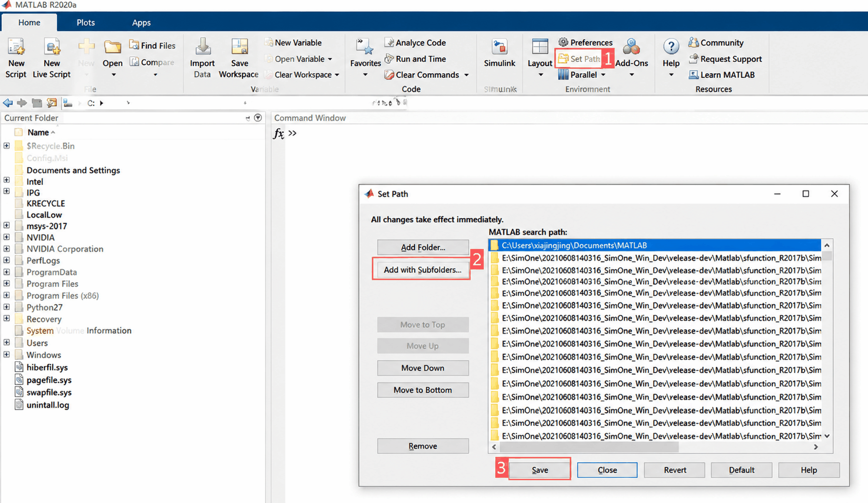Create a New Variable
The image size is (868, 503).
(x=294, y=42)
